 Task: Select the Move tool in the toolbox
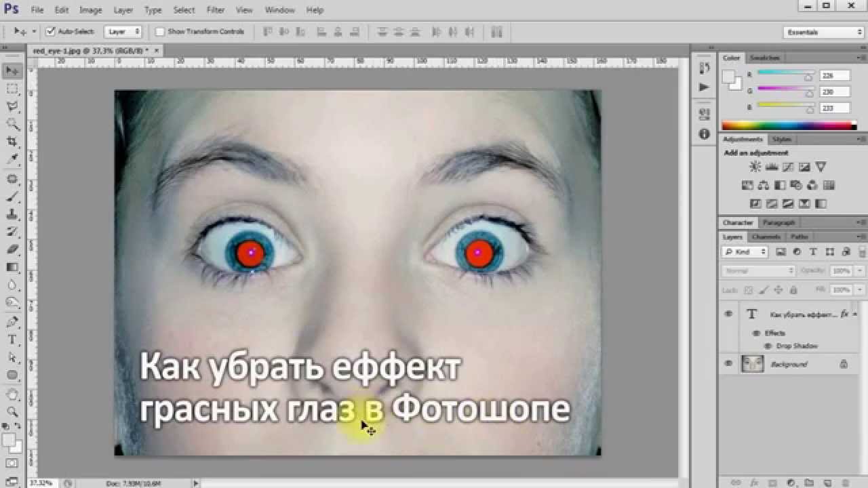pyautogui.click(x=12, y=71)
